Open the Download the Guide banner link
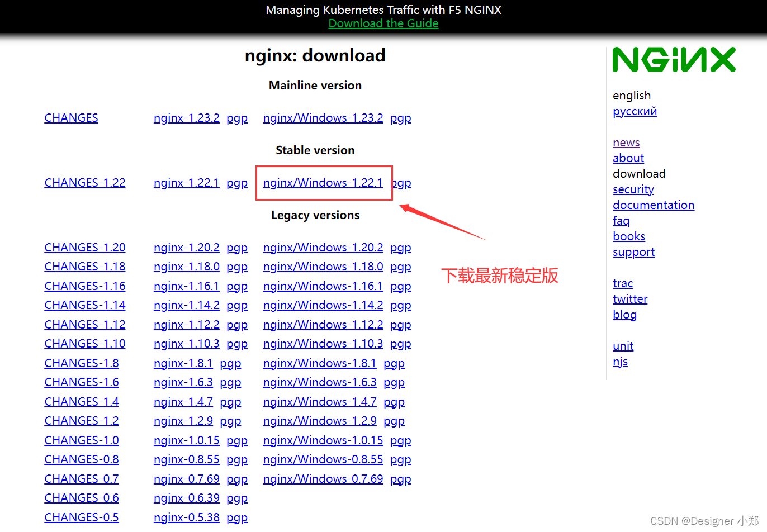The image size is (767, 532). click(x=383, y=23)
